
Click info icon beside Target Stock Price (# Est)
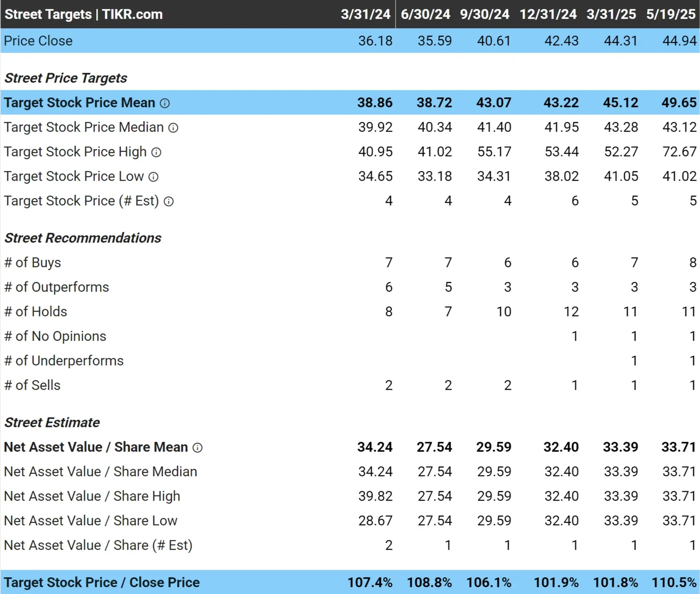[169, 201]
